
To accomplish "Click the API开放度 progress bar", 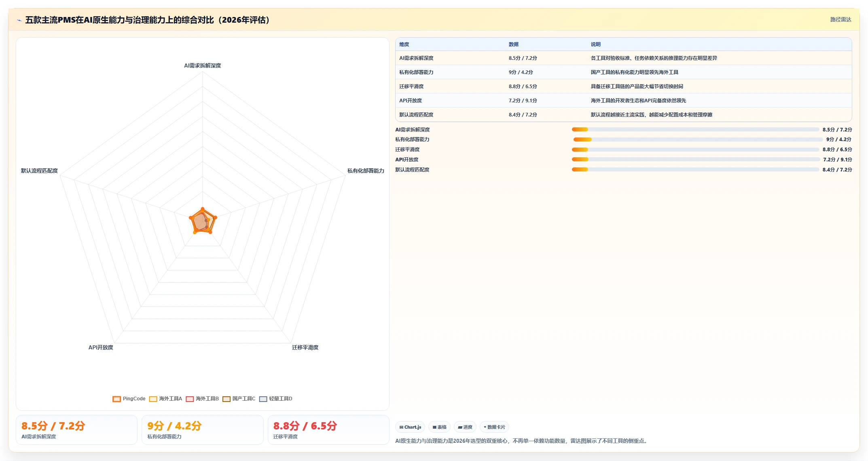I will (696, 159).
